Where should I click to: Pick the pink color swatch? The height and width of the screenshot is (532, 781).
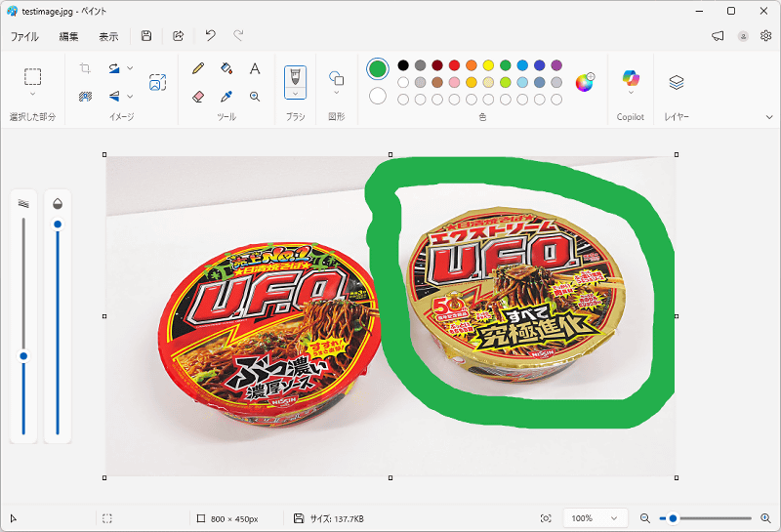[454, 82]
